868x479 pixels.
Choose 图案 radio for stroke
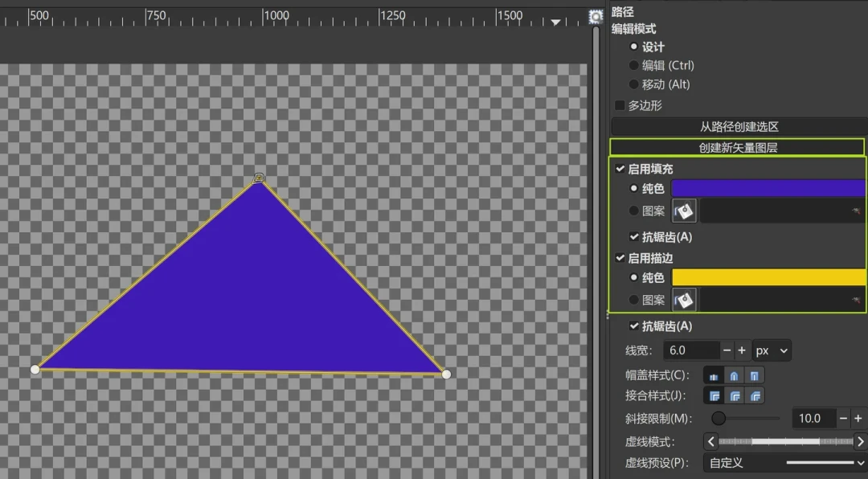click(634, 300)
